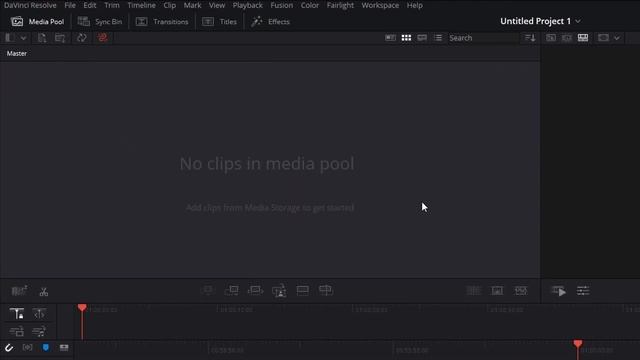This screenshot has height=360, width=640.
Task: Open the Help menu
Action: (414, 5)
